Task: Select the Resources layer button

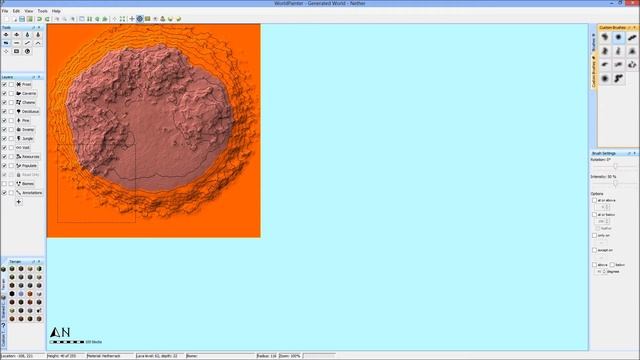Action: click(28, 157)
